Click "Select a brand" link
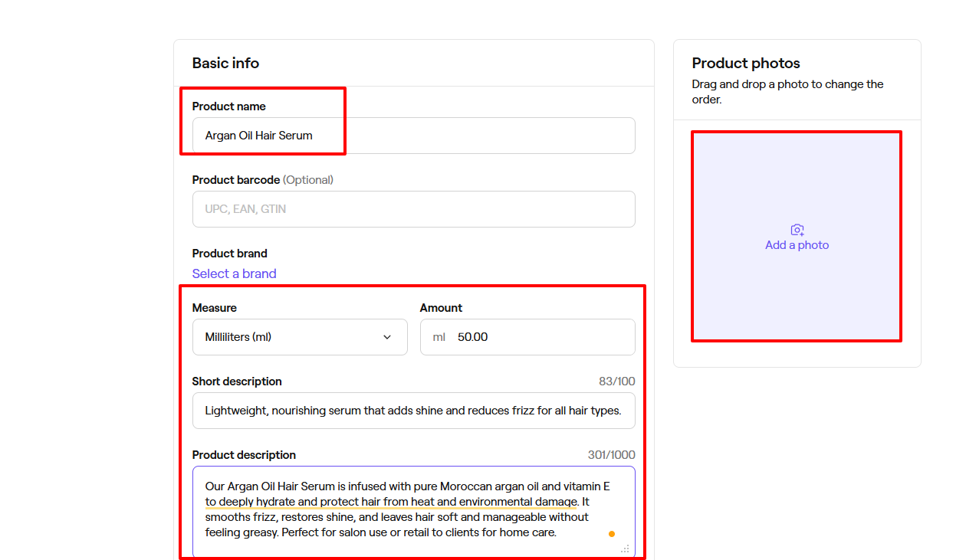This screenshot has width=966, height=560. click(234, 273)
